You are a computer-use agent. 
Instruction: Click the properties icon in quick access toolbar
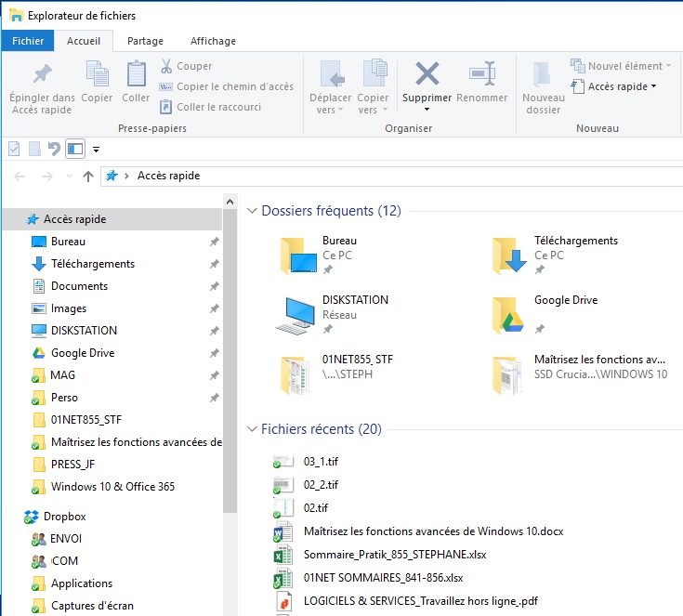(x=14, y=149)
